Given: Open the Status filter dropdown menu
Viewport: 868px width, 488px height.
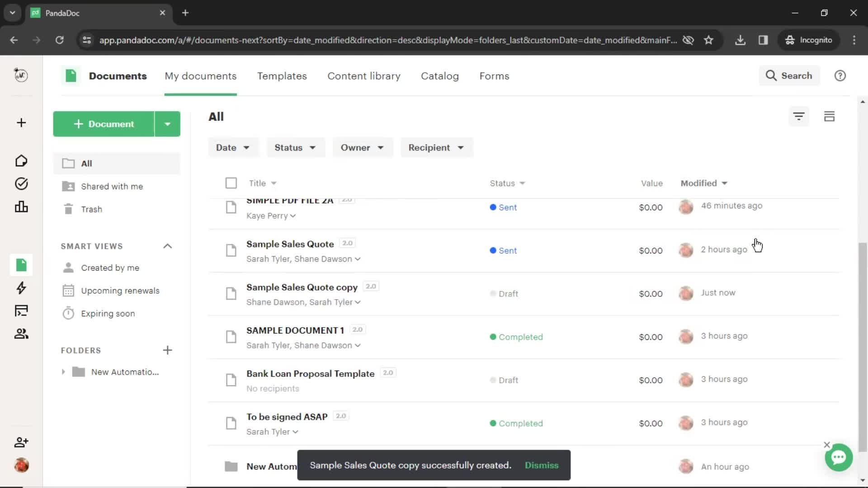Looking at the screenshot, I should coord(294,147).
